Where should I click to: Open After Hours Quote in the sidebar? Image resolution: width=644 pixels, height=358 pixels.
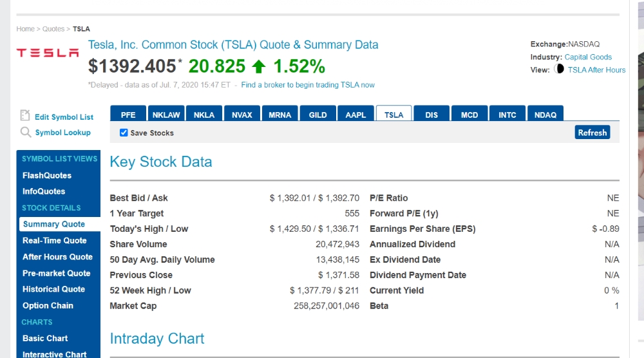pyautogui.click(x=57, y=257)
